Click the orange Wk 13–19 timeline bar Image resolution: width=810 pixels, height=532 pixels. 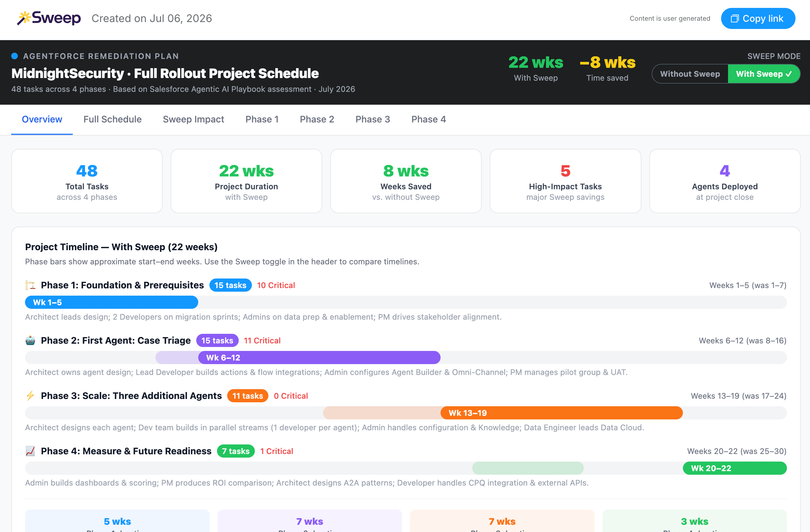pyautogui.click(x=561, y=413)
